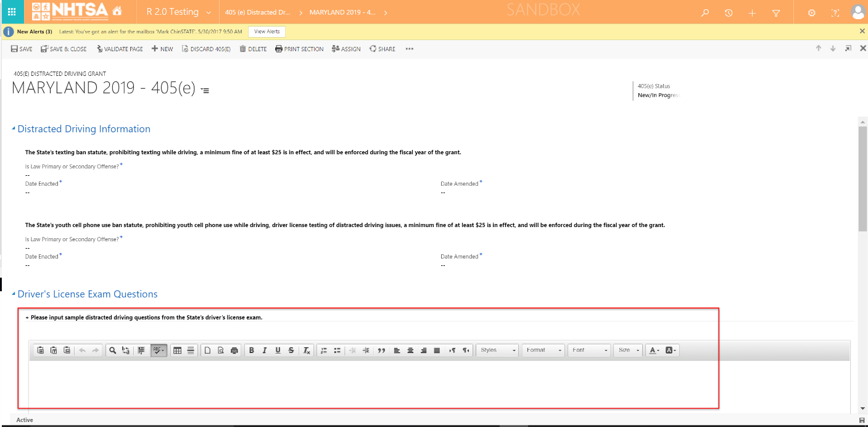The height and width of the screenshot is (427, 868).
Task: Click the View Alerts button
Action: tap(267, 31)
